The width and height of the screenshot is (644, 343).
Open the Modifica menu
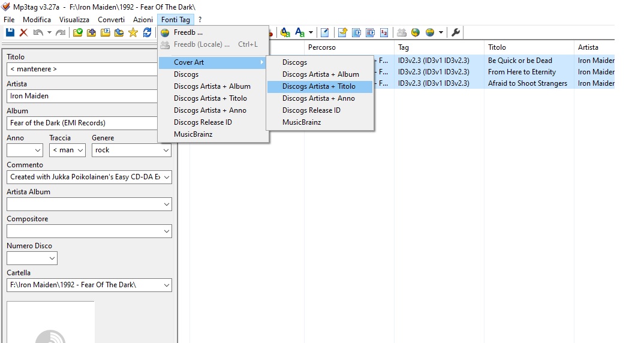click(37, 19)
